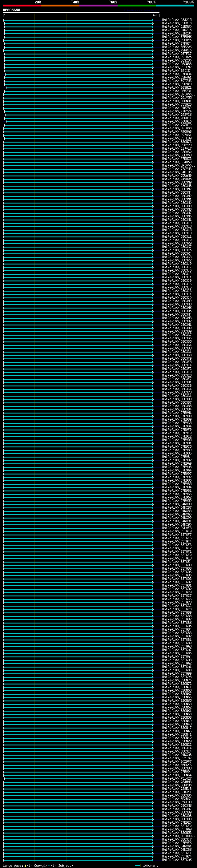Select hit UniRef100_C4NXB8
Screen dimensions: 197x868
coord(177,504)
